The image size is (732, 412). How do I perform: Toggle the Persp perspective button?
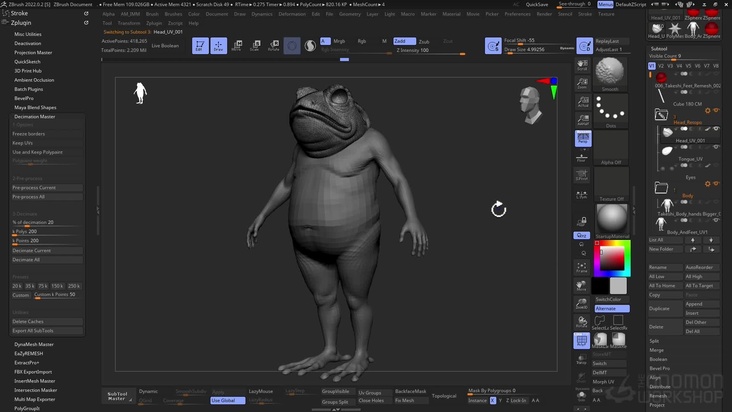point(582,138)
